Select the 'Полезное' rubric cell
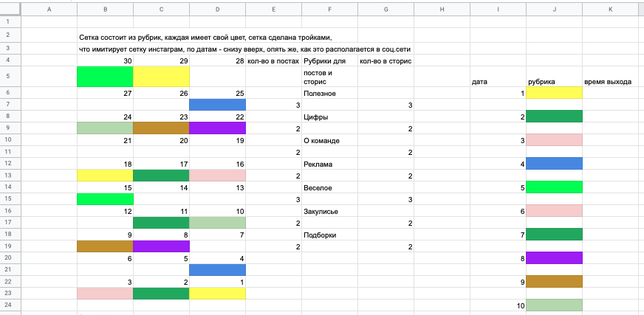 pos(330,93)
